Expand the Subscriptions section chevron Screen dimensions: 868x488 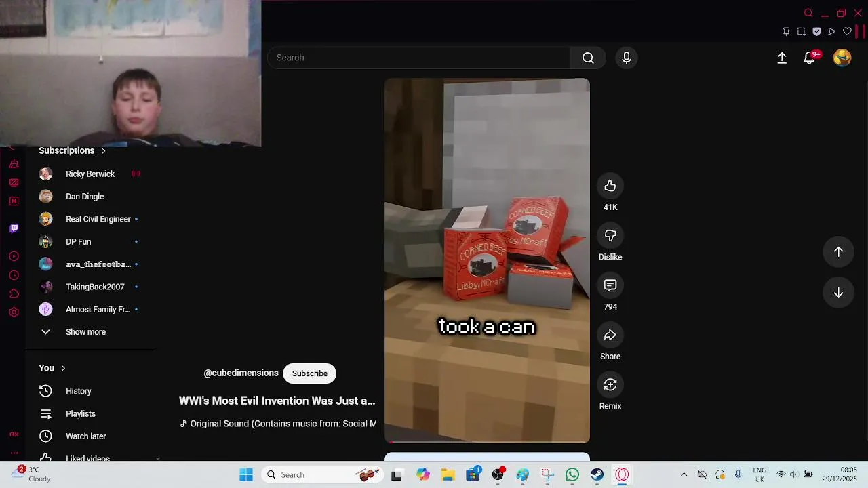(x=104, y=150)
